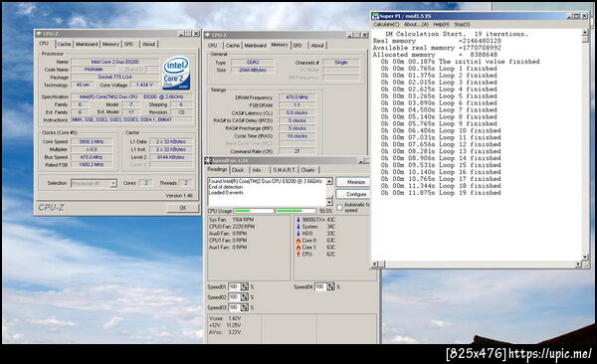597x364 pixels.
Task: Click the Configure button in SpeedFan
Action: click(356, 194)
